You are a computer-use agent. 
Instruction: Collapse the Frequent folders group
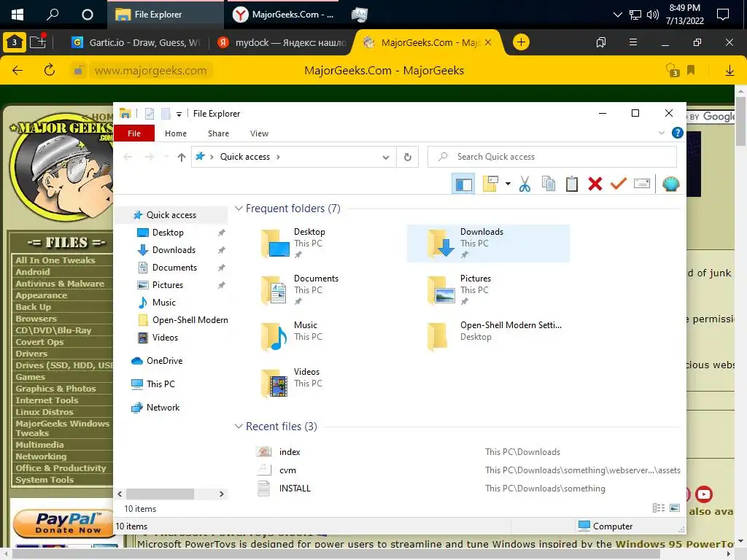[239, 208]
